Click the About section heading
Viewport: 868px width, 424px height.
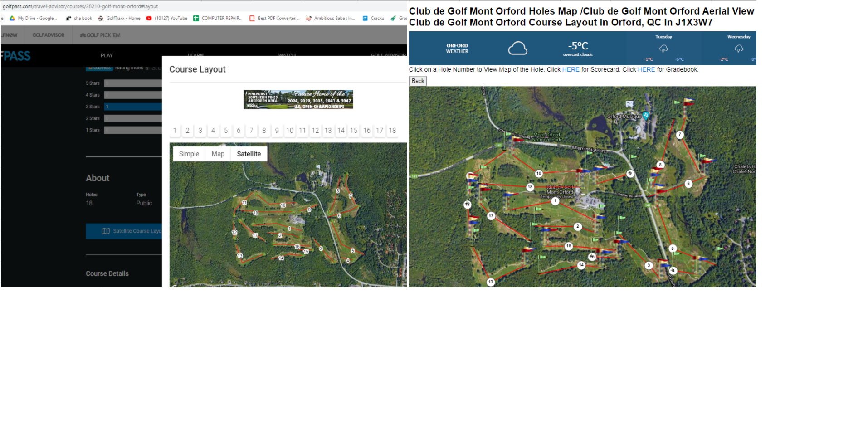pyautogui.click(x=98, y=178)
